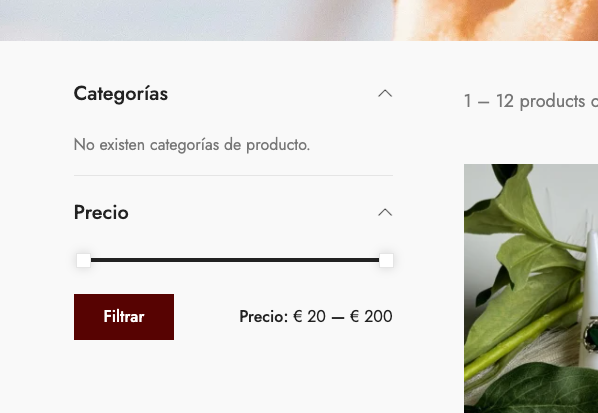Image resolution: width=598 pixels, height=413 pixels.
Task: Open the first product image thumbnail
Action: click(x=531, y=288)
